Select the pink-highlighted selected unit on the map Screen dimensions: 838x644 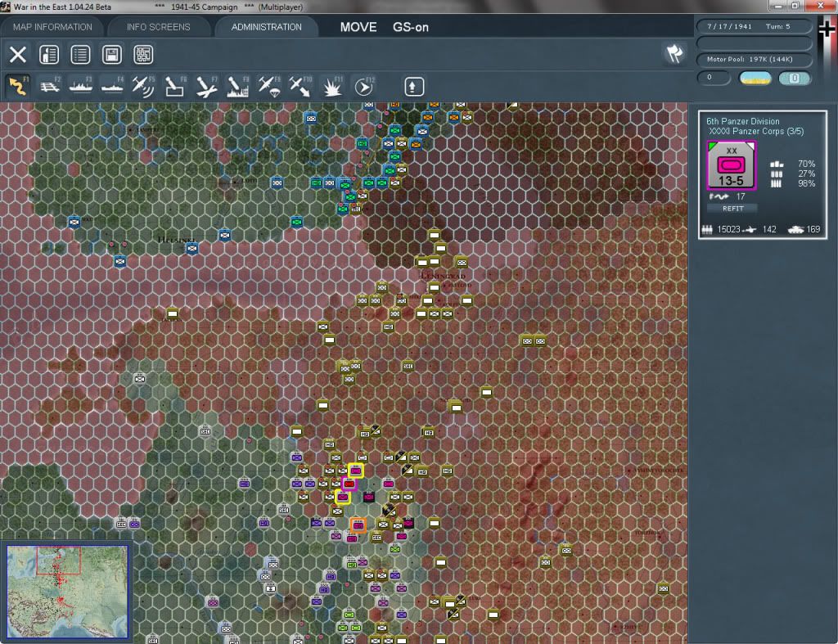click(349, 484)
